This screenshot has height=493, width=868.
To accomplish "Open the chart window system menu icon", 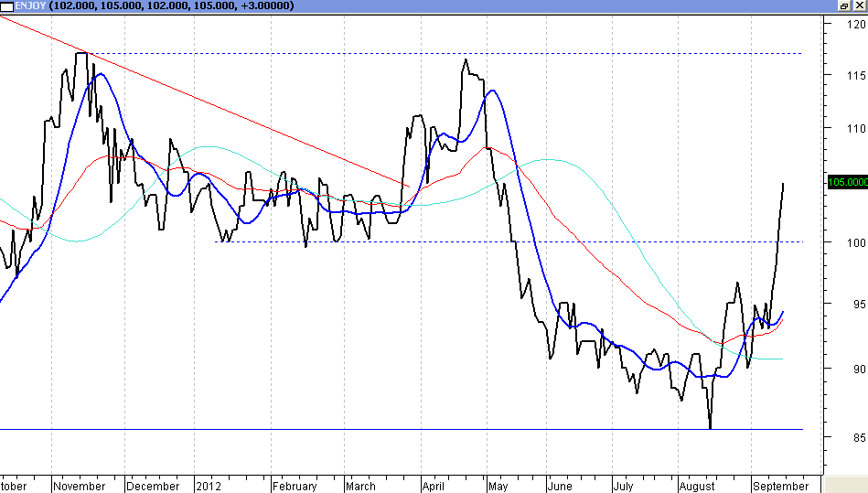I will coord(7,6).
